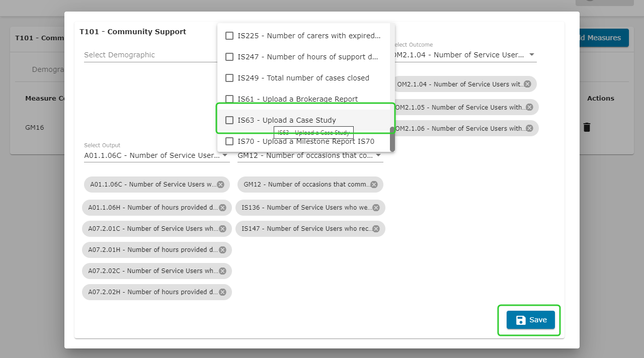Viewport: 644px width, 358px height.
Task: Open the GM12 measure dropdown arrow
Action: pyautogui.click(x=378, y=155)
